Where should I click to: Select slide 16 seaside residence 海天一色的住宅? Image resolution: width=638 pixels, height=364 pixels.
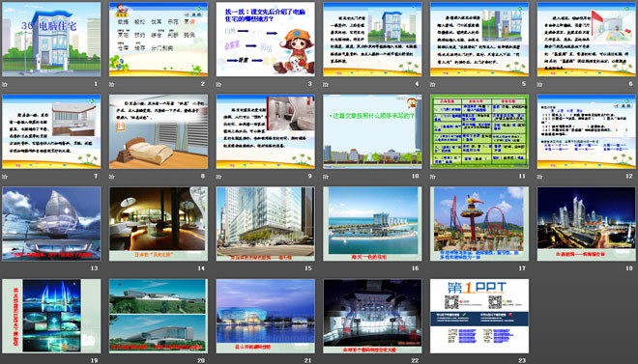(x=372, y=224)
